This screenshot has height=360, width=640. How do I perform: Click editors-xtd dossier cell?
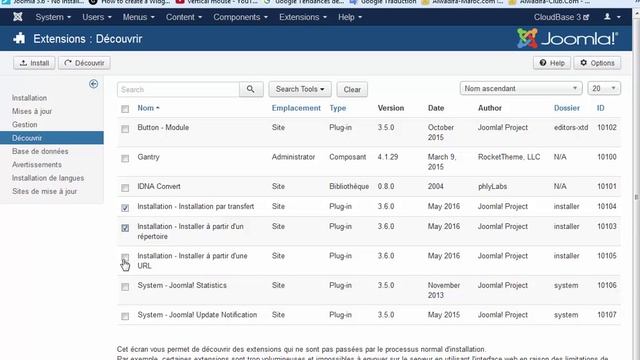pos(571,127)
